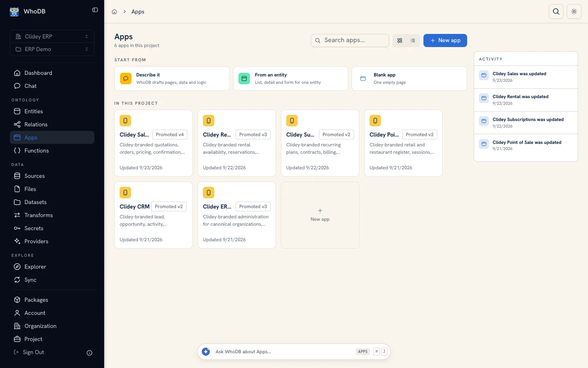Click the dashed New app placeholder card
588x368 pixels.
tap(320, 215)
